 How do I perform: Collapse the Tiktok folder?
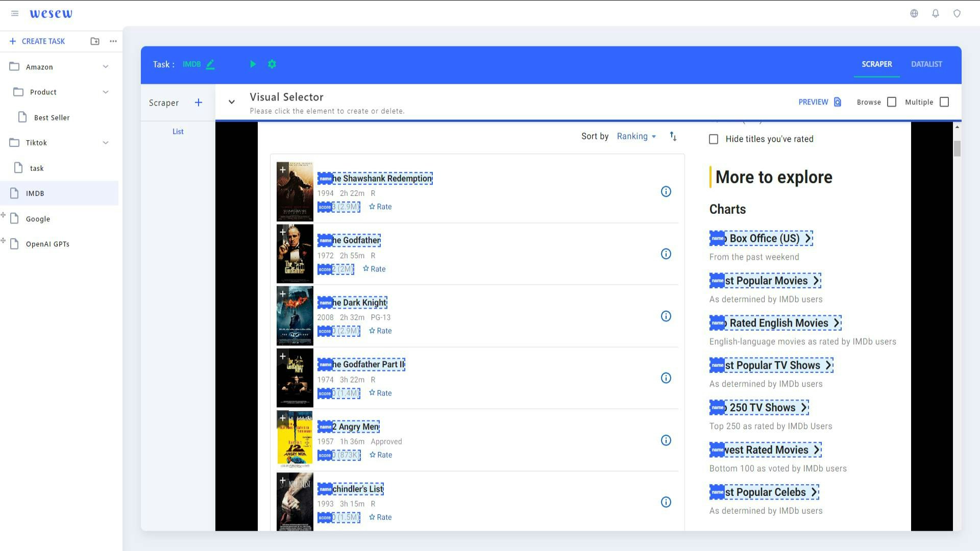[106, 143]
